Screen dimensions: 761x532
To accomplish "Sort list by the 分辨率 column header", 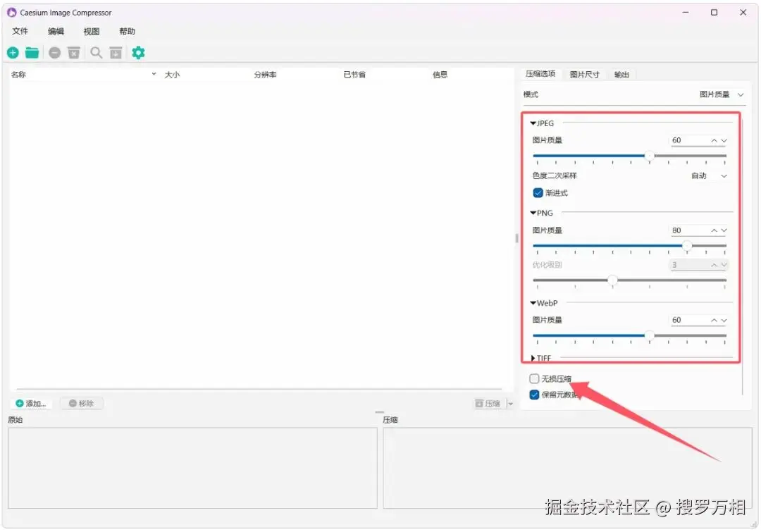I will (265, 74).
